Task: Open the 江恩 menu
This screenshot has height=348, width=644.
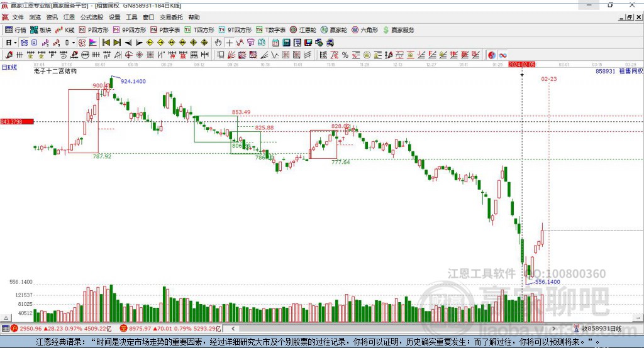Action: click(69, 17)
